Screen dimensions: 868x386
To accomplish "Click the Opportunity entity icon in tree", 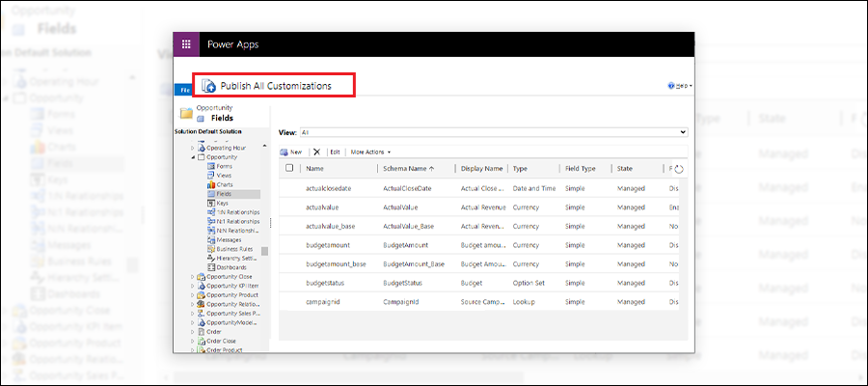I will pos(202,157).
